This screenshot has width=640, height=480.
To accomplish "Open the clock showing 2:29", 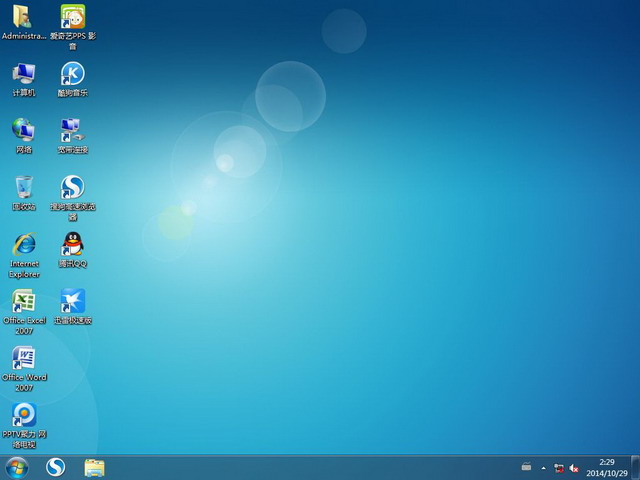I will click(x=607, y=468).
